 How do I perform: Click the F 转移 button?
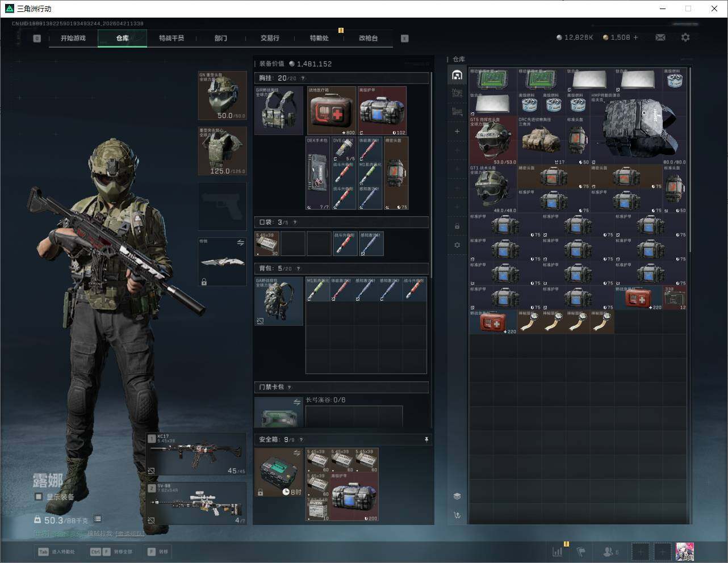point(158,551)
